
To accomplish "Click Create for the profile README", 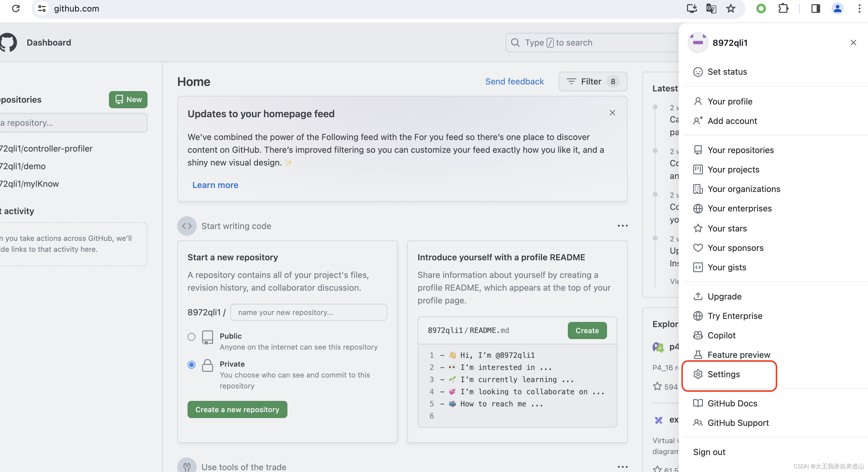I will [x=587, y=330].
